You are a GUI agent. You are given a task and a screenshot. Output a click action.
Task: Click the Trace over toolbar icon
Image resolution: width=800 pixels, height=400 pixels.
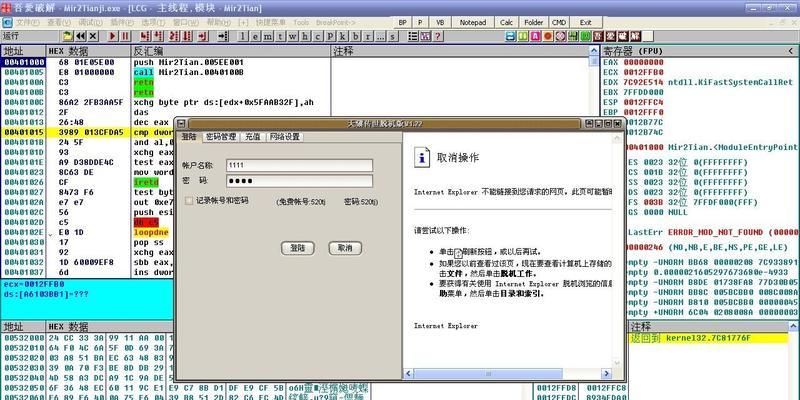(187, 36)
